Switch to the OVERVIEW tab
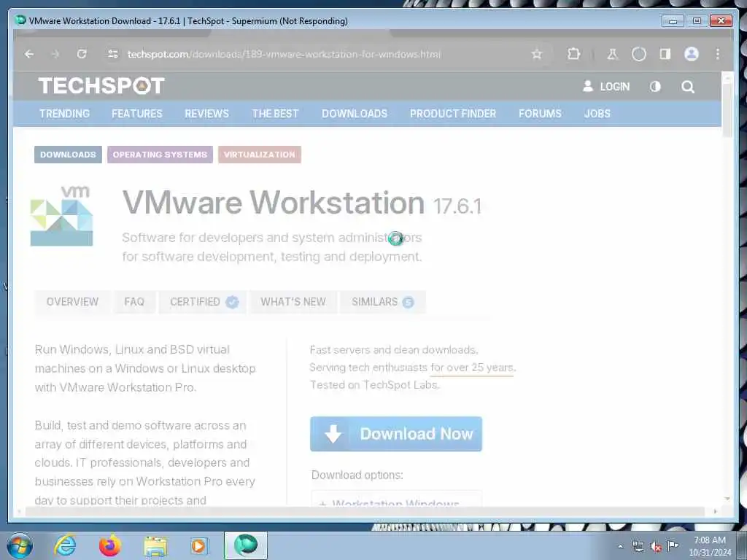The image size is (747, 560). click(72, 302)
